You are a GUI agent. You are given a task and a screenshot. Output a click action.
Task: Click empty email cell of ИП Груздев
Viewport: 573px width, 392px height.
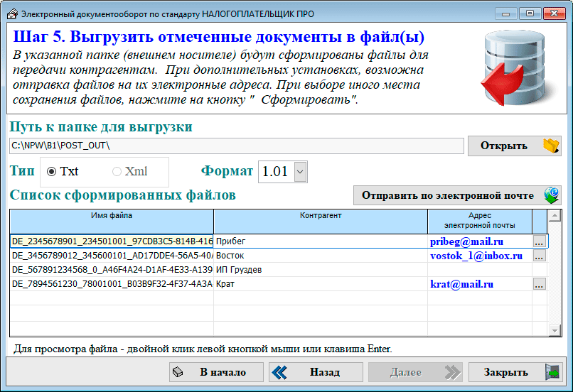click(480, 270)
